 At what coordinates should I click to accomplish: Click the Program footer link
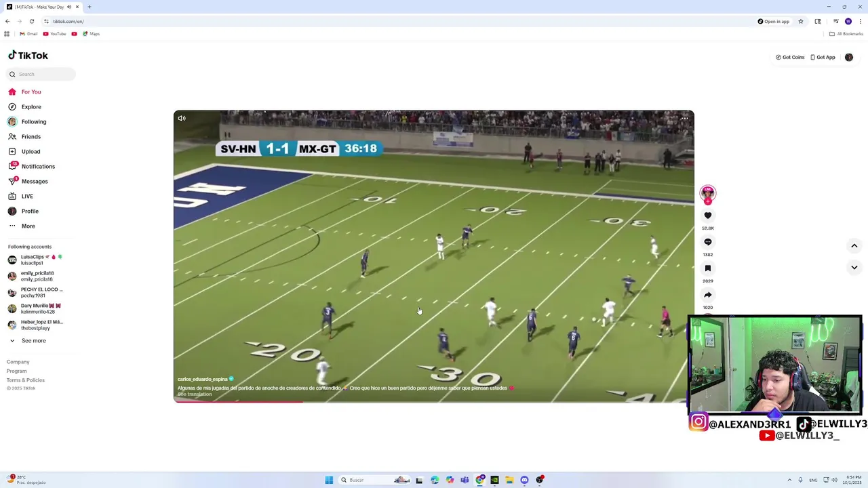coord(17,371)
